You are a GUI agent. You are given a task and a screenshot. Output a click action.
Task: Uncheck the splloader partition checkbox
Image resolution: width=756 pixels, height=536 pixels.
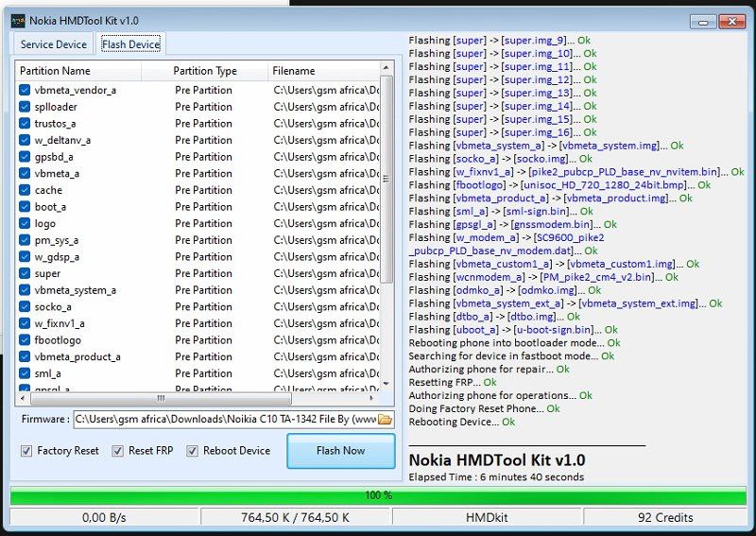(x=25, y=107)
